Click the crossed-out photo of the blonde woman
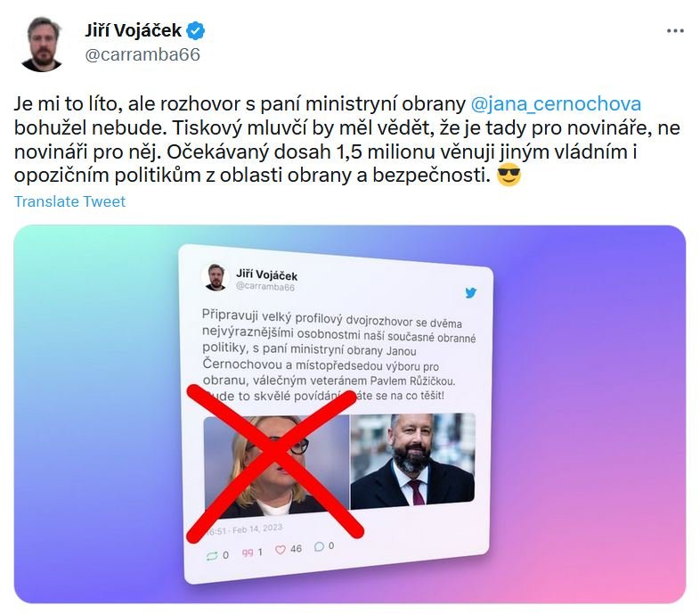The height and width of the screenshot is (614, 700). pos(276,464)
